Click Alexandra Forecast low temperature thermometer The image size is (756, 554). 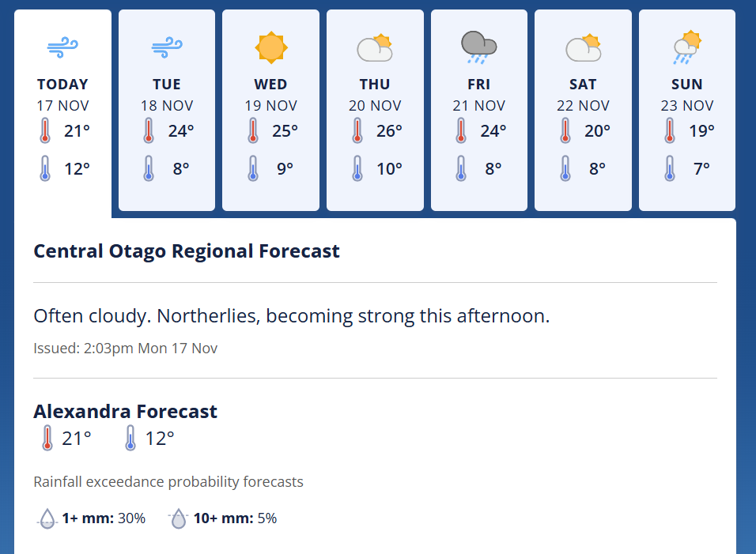(130, 438)
